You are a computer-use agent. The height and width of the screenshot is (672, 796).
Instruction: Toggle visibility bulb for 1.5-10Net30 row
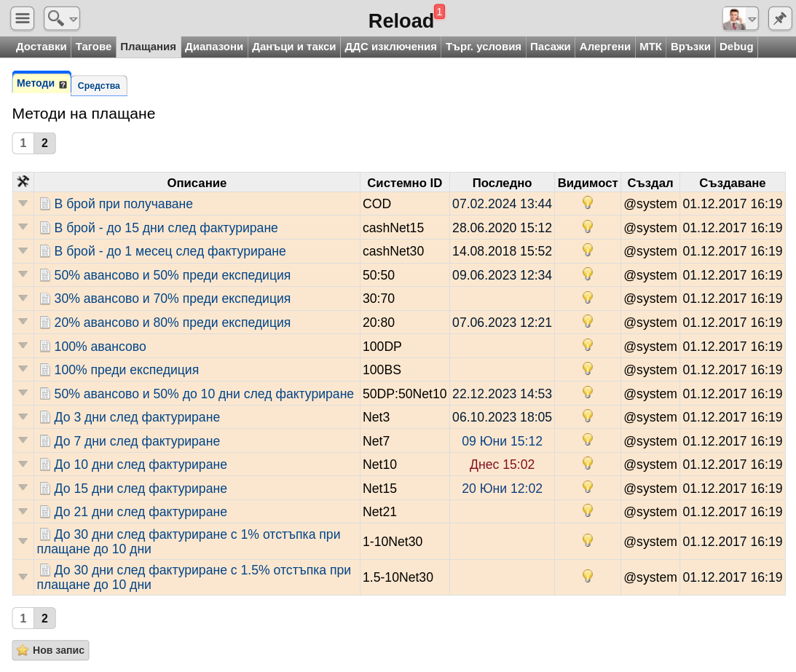click(x=588, y=577)
